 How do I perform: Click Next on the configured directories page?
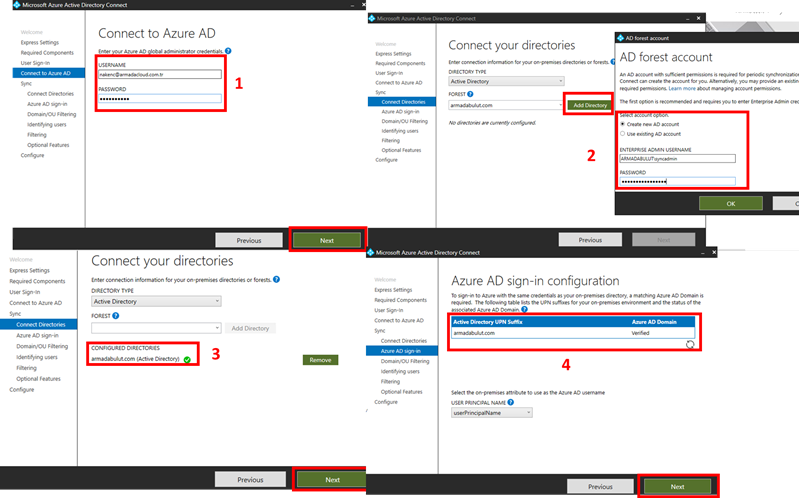click(x=332, y=480)
